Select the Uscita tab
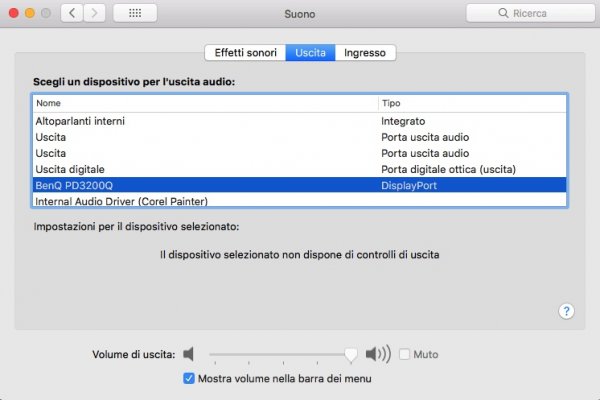This screenshot has height=400, width=600. (x=309, y=53)
